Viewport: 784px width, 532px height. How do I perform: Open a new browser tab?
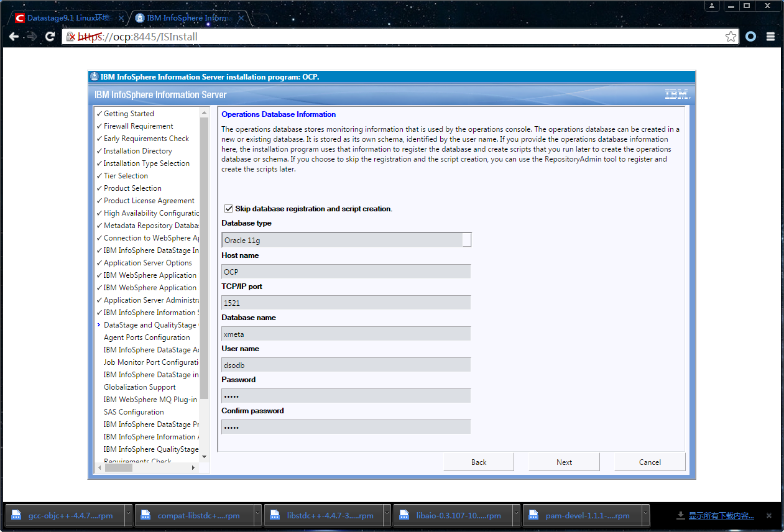(262, 18)
